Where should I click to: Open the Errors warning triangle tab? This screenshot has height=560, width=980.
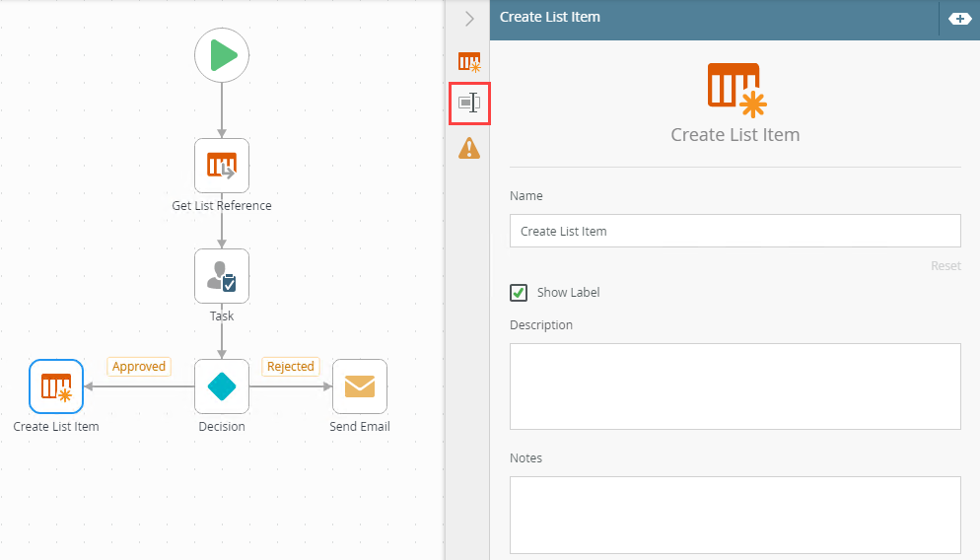[x=469, y=148]
